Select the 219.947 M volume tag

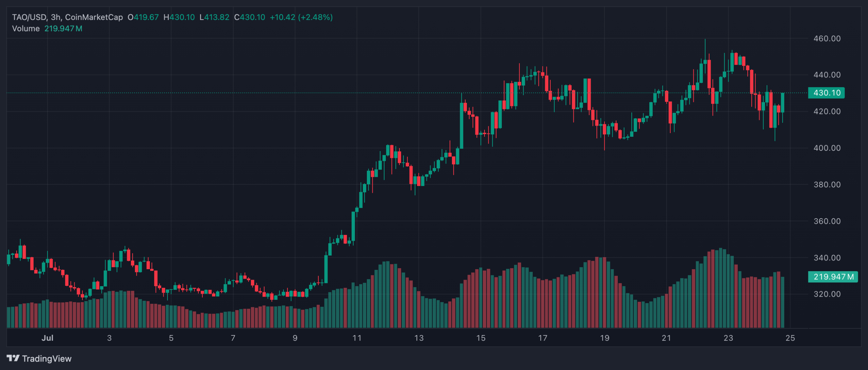(x=833, y=277)
